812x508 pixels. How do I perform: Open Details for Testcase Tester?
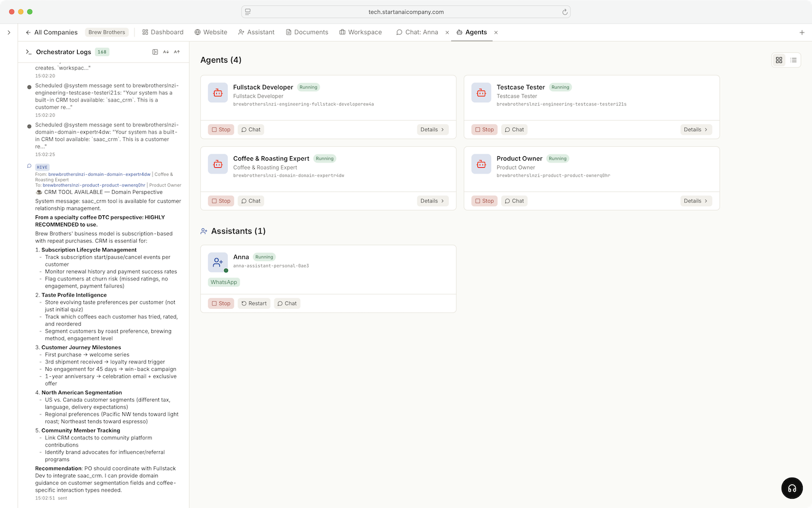tap(696, 129)
